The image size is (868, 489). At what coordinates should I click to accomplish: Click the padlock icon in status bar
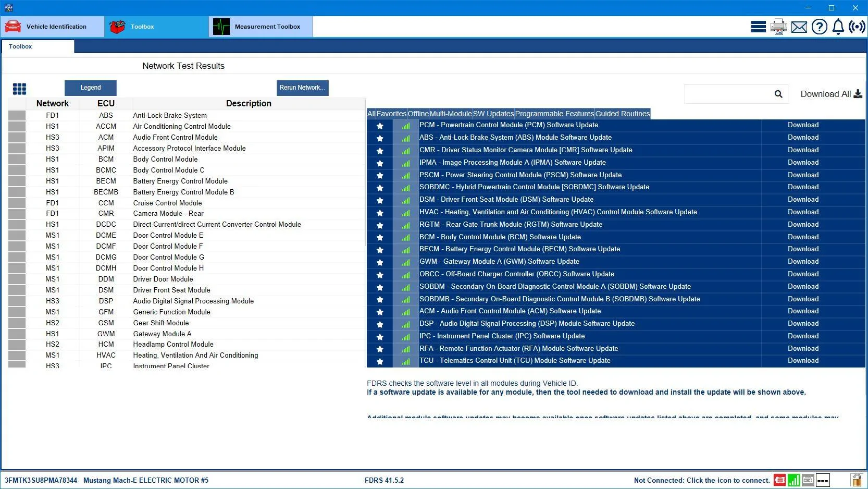coord(856,480)
